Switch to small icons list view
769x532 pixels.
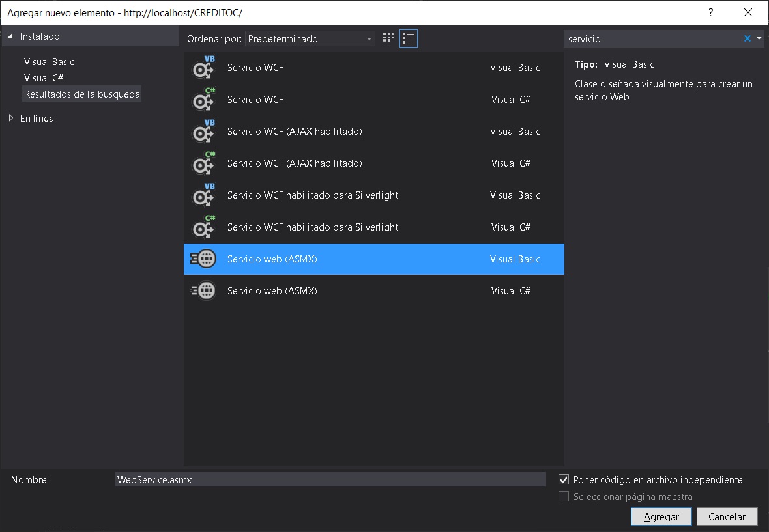(x=409, y=38)
